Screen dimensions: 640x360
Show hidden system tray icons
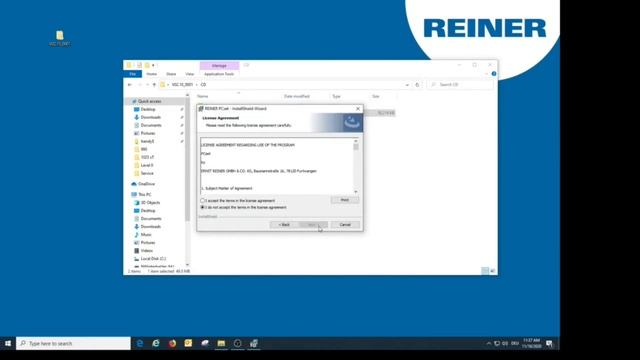coord(489,343)
